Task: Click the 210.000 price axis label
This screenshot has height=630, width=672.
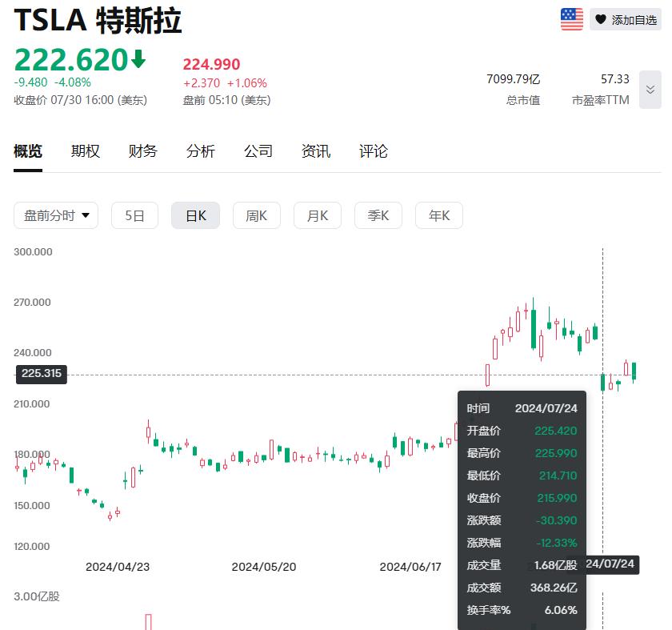Action: [32, 404]
